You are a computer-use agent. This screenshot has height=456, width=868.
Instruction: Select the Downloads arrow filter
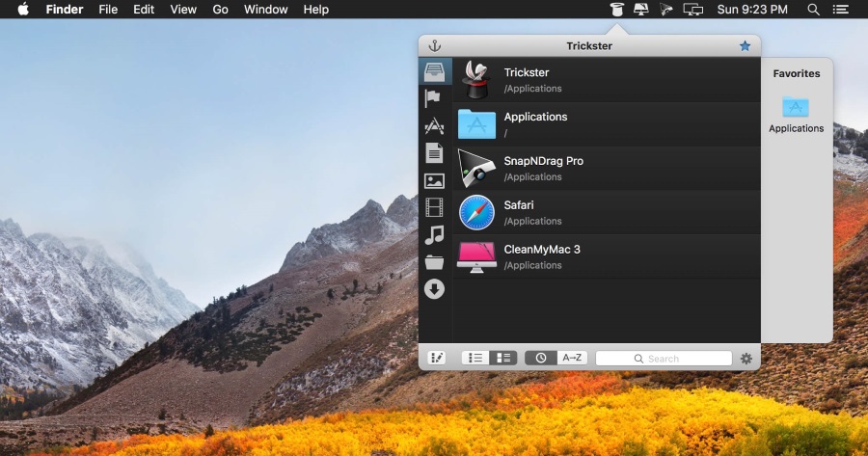pos(434,289)
